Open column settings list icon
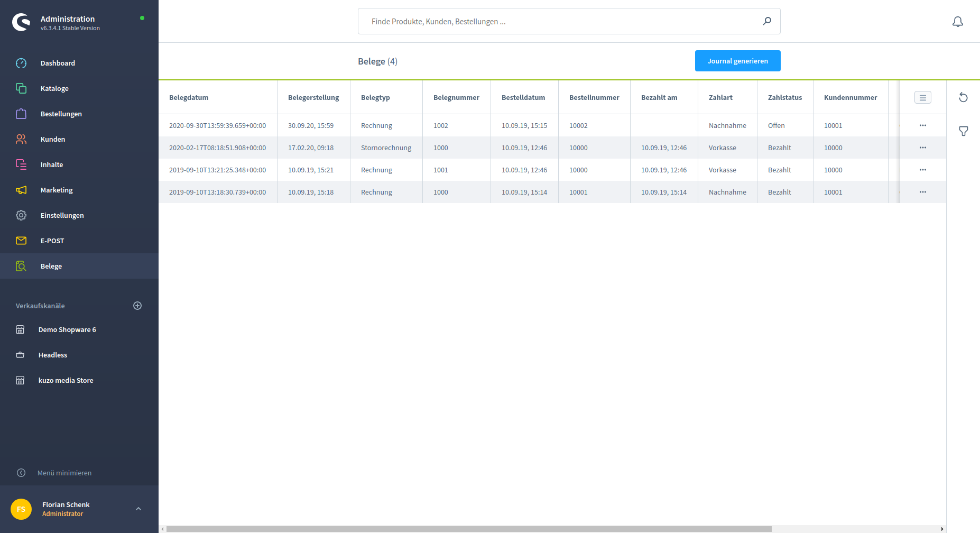This screenshot has width=980, height=533. (923, 97)
